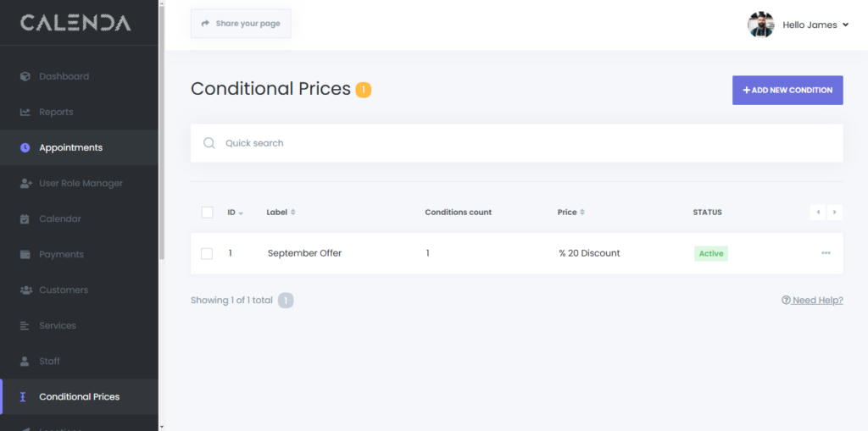Click the Add New Condition button
The height and width of the screenshot is (431, 868).
[787, 90]
